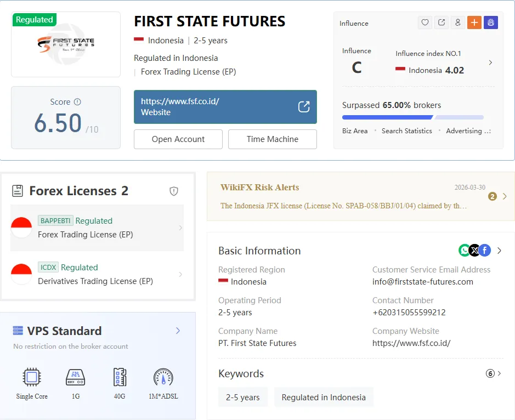
Task: Click the Time Machine button
Action: [273, 139]
